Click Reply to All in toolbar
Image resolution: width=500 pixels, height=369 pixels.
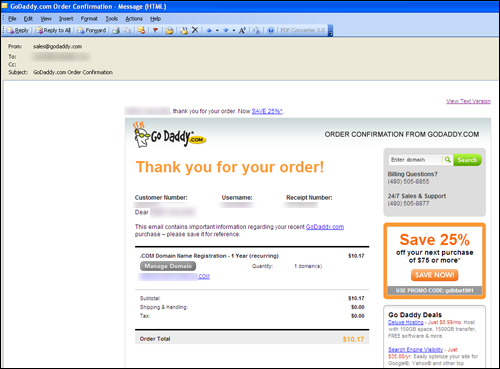pos(53,30)
